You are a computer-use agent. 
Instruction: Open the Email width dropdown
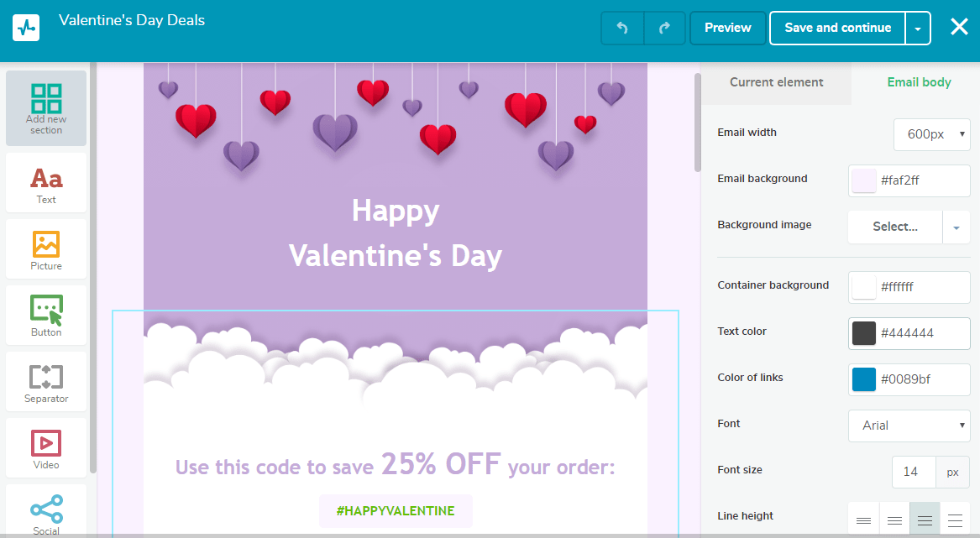931,134
